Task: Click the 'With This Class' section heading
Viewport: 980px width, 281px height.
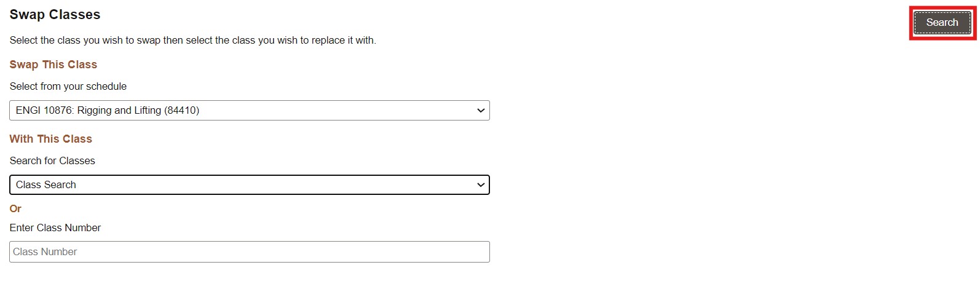Action: click(x=50, y=139)
